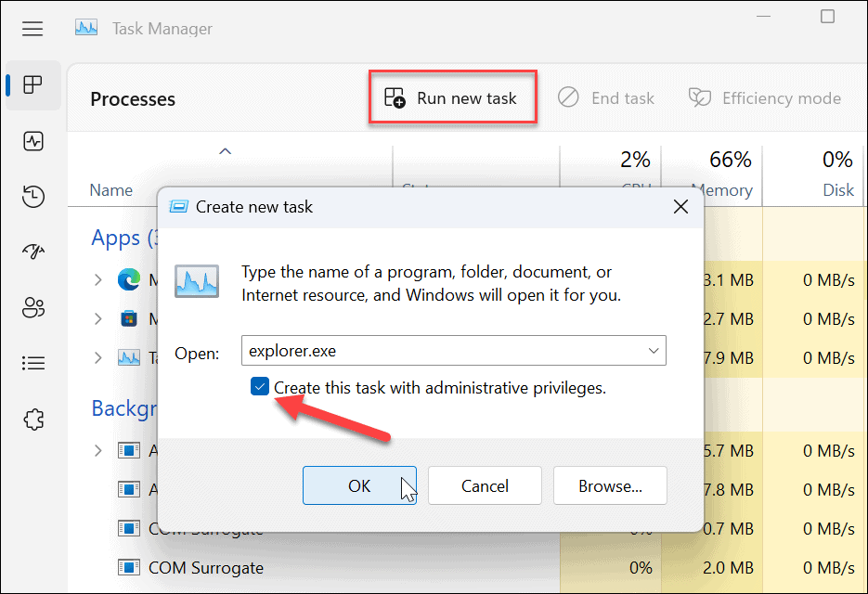
Task: Select the explorer.exe input field
Action: point(418,351)
